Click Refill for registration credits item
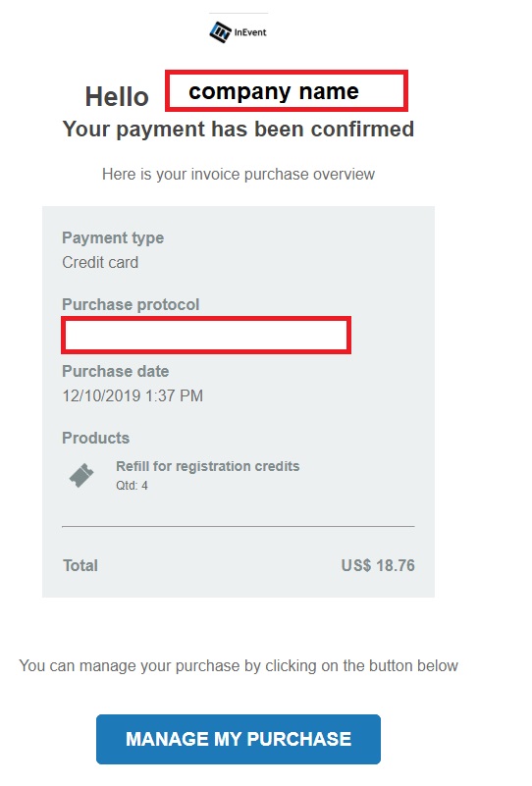Image resolution: width=532 pixels, height=786 pixels. click(x=207, y=466)
